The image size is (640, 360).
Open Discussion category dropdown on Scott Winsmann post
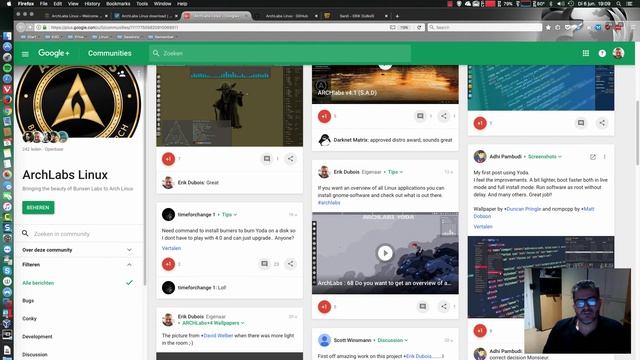(x=393, y=340)
